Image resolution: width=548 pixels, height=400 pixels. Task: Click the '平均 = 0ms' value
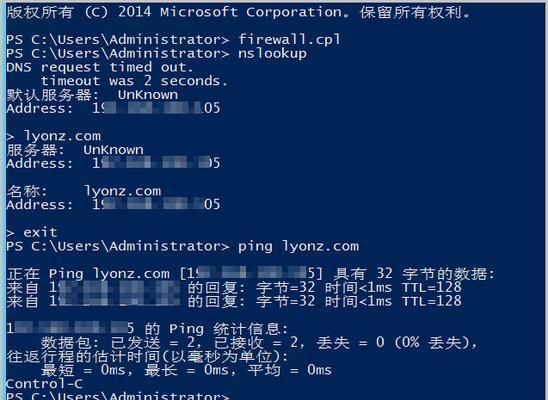point(289,370)
